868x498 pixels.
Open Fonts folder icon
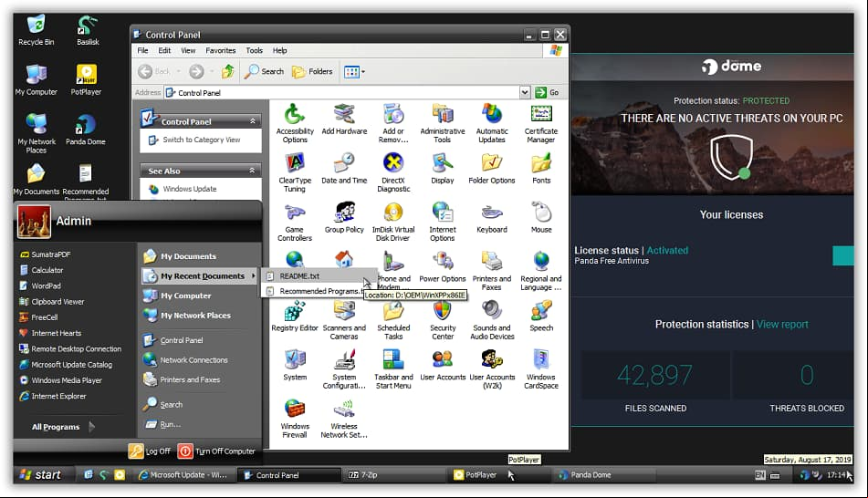pos(541,169)
